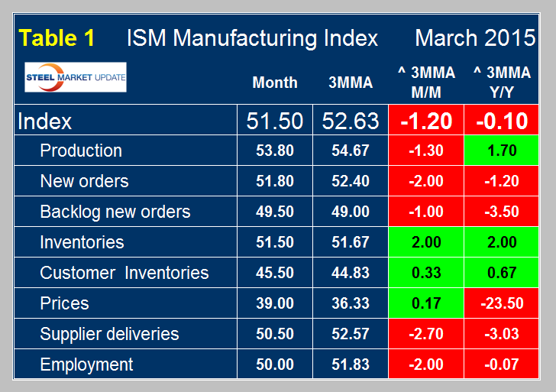556x392 pixels.
Task: Select the Index row label
Action: coord(44,121)
